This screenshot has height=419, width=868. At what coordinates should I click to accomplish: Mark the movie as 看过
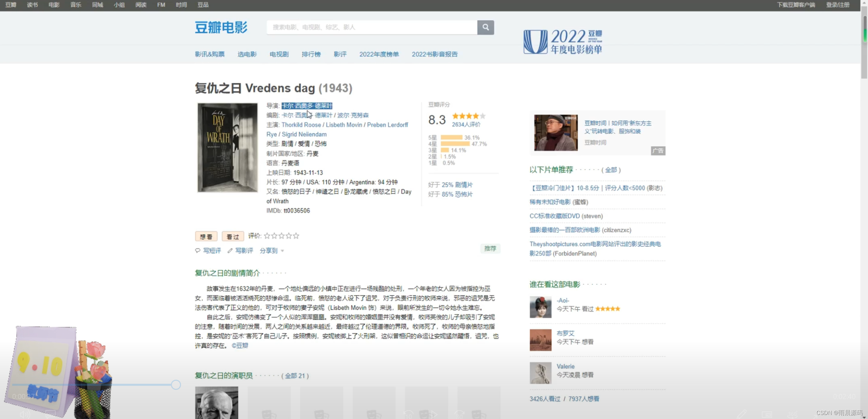(233, 236)
